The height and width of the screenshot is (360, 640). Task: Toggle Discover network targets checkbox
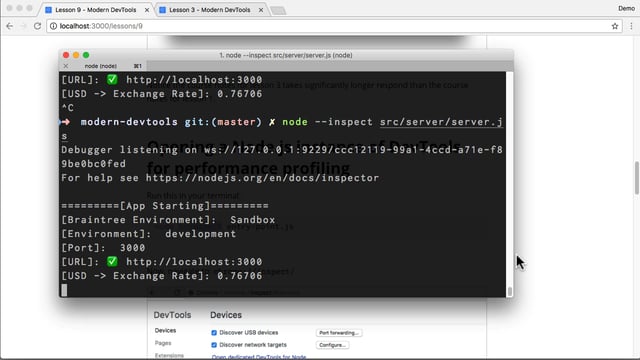214,345
